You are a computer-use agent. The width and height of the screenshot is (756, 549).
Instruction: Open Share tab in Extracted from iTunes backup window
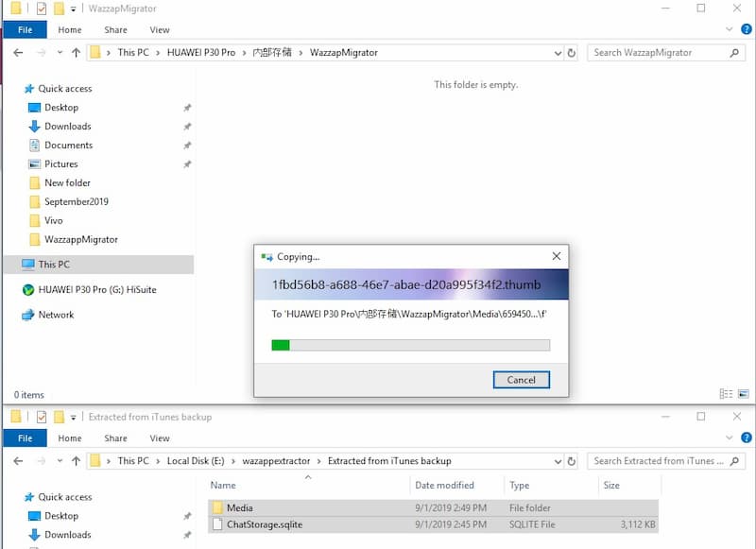[115, 438]
